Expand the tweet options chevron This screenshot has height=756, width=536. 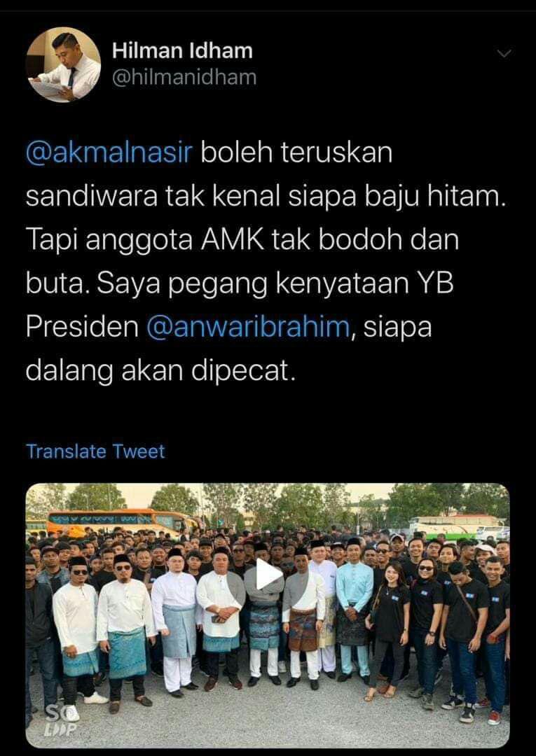[504, 53]
